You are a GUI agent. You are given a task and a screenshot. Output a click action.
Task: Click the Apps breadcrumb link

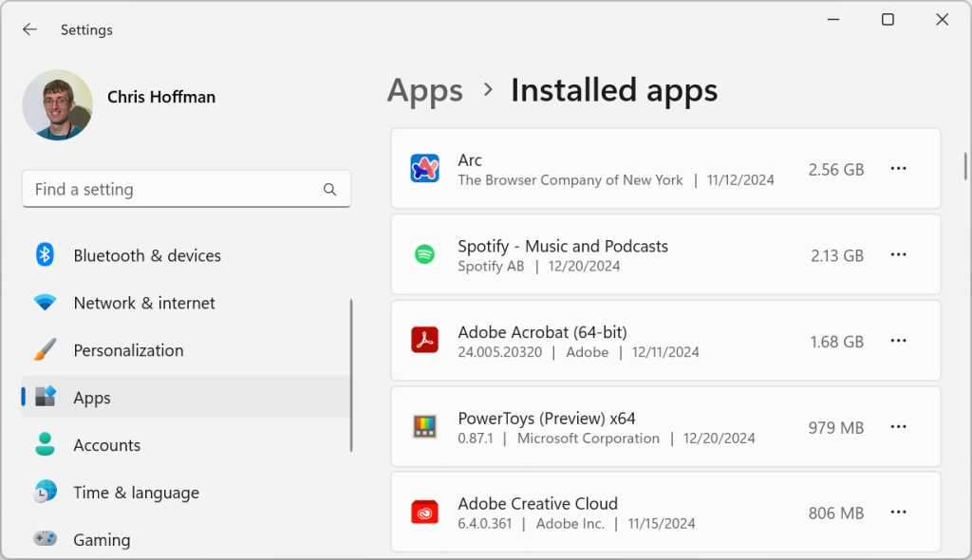coord(424,90)
